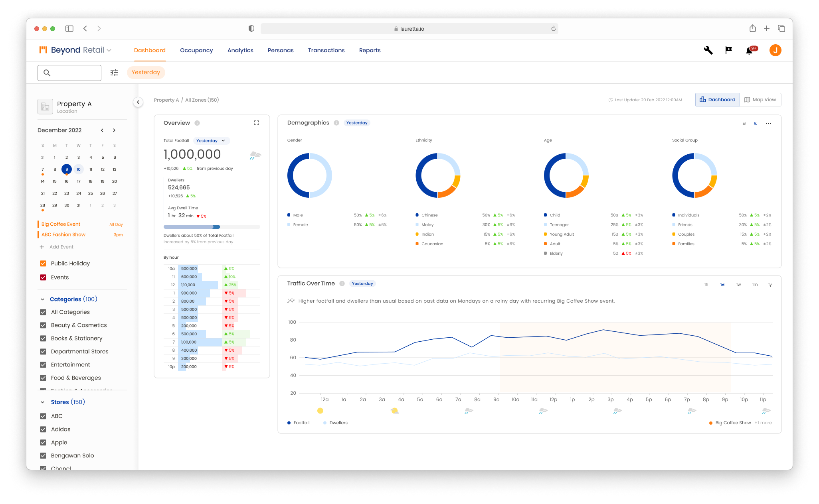Click Add Event link
This screenshot has height=504, width=819.
[61, 247]
